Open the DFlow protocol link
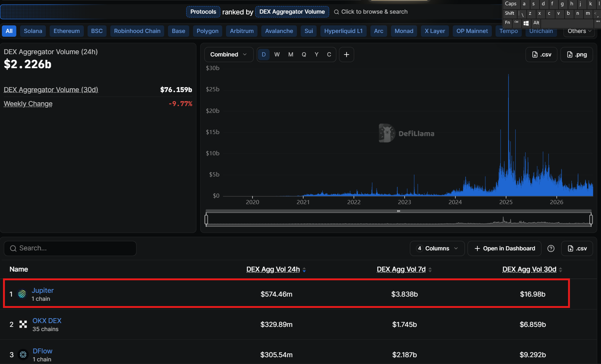The image size is (601, 364). [42, 351]
